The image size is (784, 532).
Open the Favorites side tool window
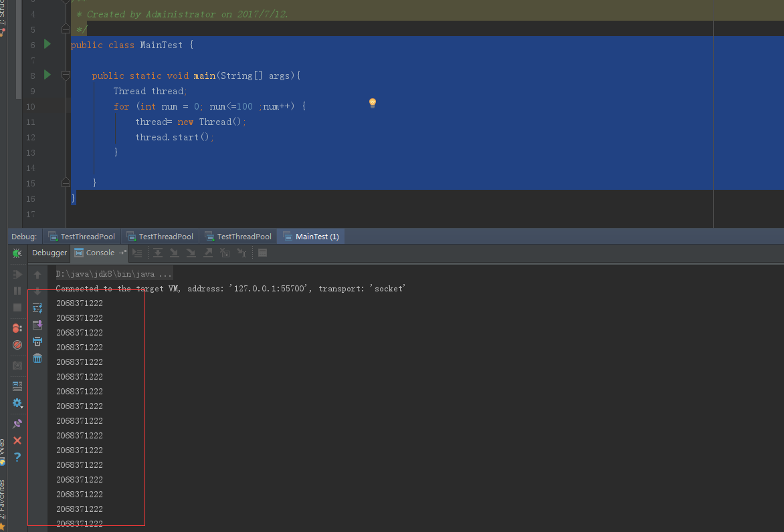[3, 505]
